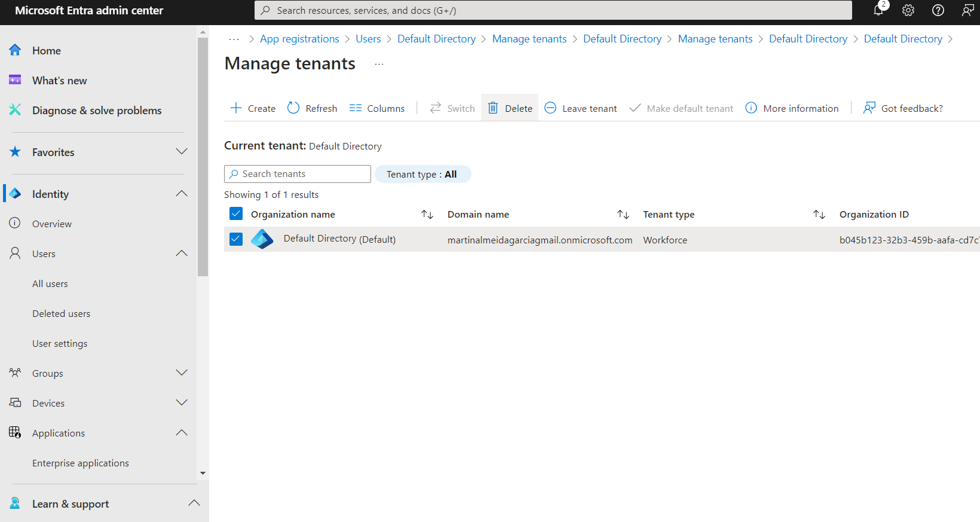Collapse the Learn & support chevron
This screenshot has height=522, width=980.
point(194,503)
